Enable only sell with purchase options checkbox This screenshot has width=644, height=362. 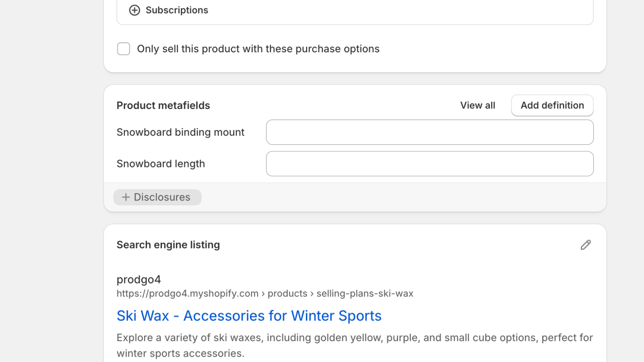(124, 49)
